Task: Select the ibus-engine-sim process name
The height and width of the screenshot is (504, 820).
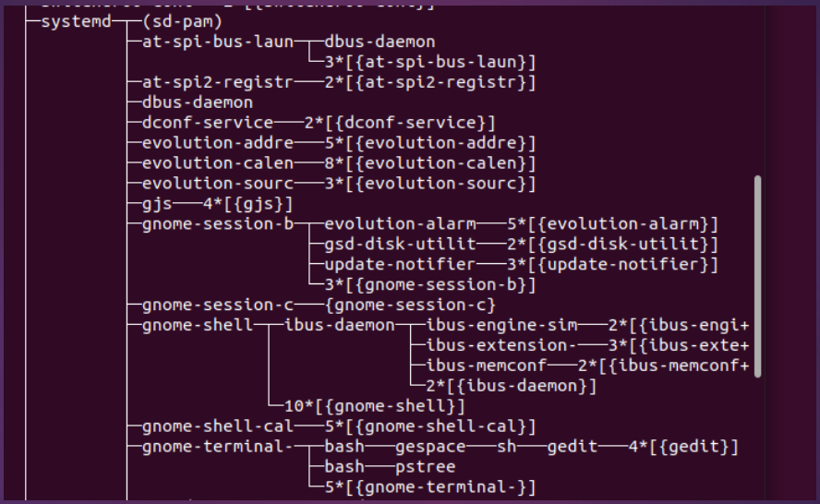Action: coord(501,325)
